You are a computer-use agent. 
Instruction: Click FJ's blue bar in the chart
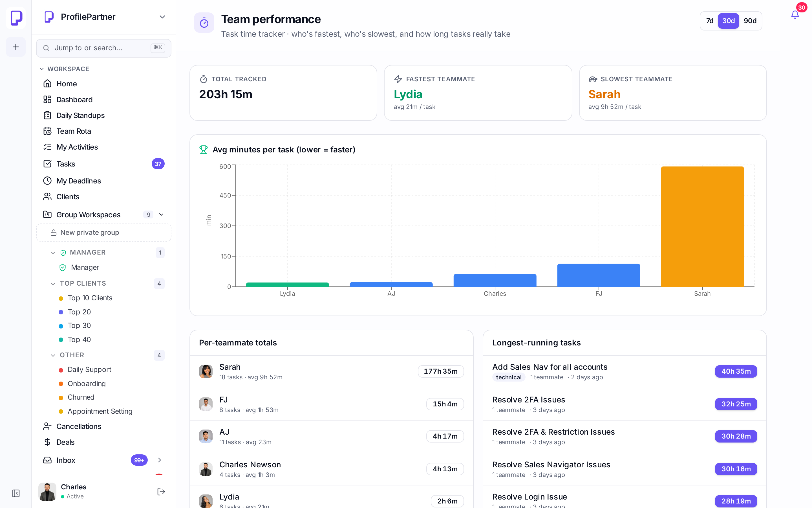pyautogui.click(x=599, y=275)
